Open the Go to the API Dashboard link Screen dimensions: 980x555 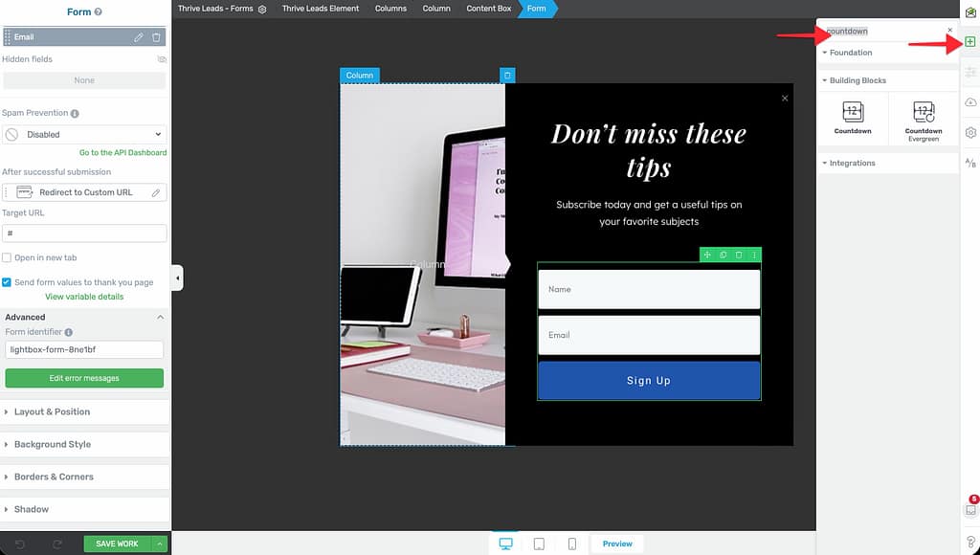[122, 153]
